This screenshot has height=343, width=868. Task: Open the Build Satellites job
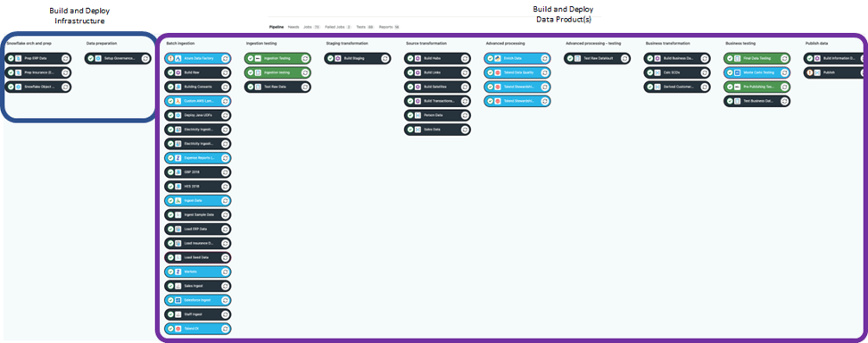[x=437, y=87]
